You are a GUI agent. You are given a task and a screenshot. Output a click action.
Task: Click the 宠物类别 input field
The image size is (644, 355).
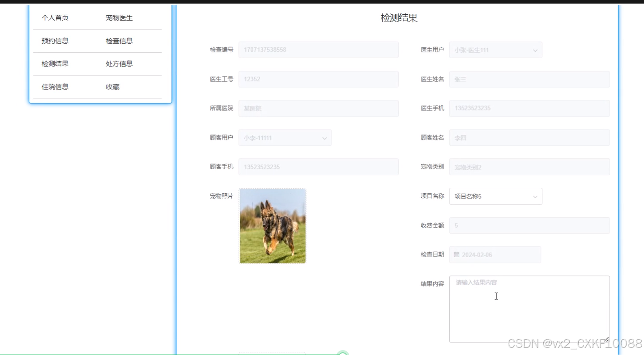(x=529, y=167)
